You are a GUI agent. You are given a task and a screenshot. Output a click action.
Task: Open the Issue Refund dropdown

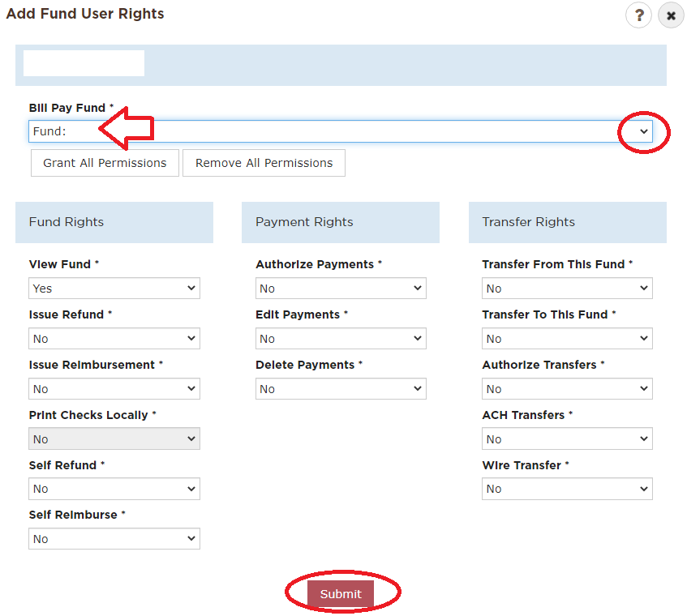point(114,339)
